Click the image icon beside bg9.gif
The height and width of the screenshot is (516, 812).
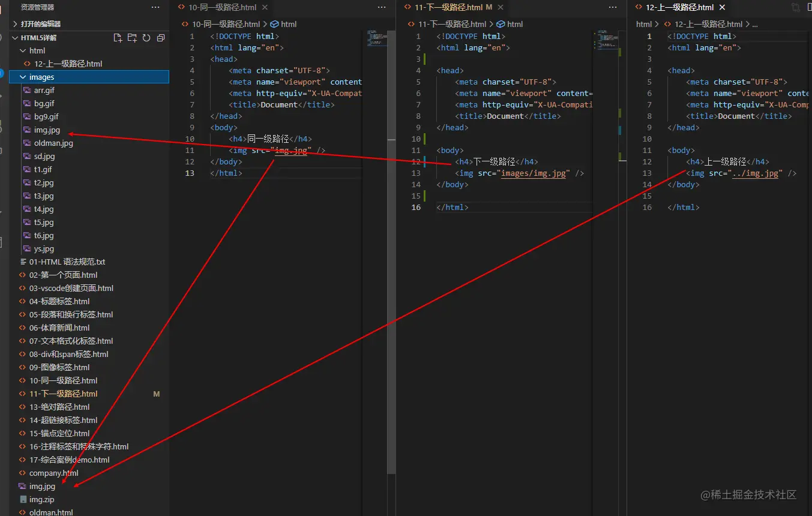(27, 116)
